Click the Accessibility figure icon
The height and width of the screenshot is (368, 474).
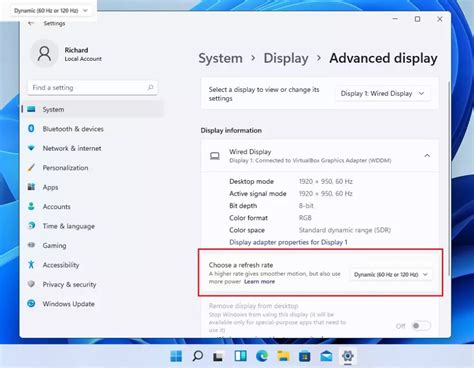pos(31,265)
